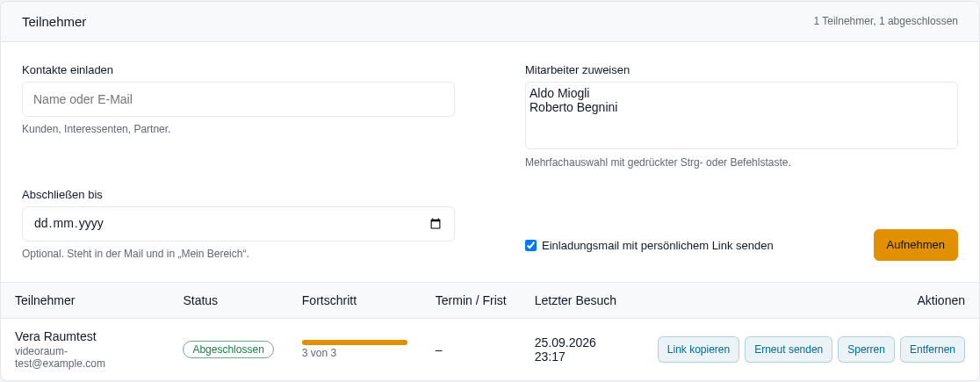This screenshot has width=980, height=382.
Task: Click the Letzter Besuch date 25.09.2026
Action: pos(565,342)
